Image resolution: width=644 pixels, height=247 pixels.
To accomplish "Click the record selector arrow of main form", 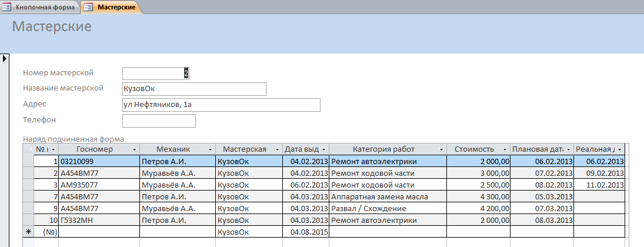I will [5, 58].
